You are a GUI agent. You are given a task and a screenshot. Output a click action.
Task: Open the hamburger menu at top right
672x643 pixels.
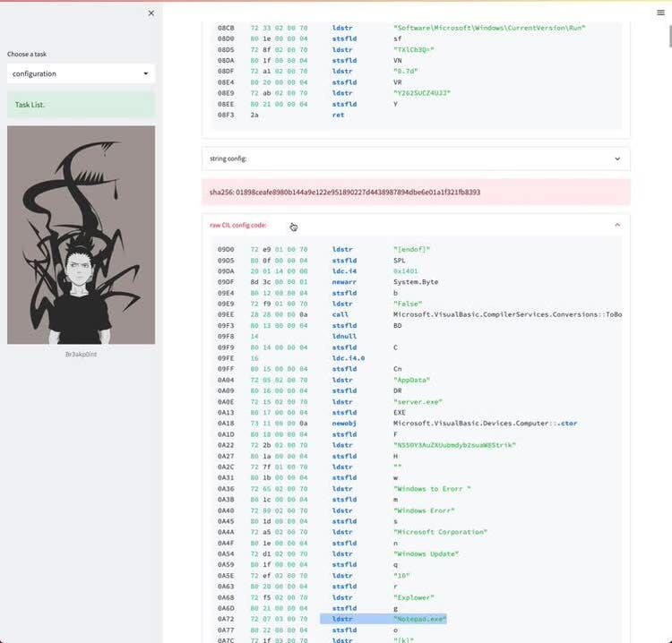point(660,13)
